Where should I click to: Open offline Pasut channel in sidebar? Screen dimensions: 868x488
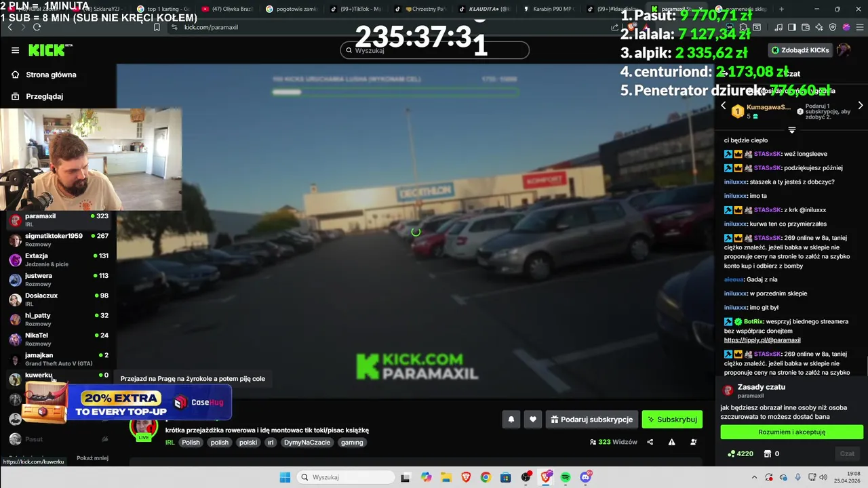58,439
